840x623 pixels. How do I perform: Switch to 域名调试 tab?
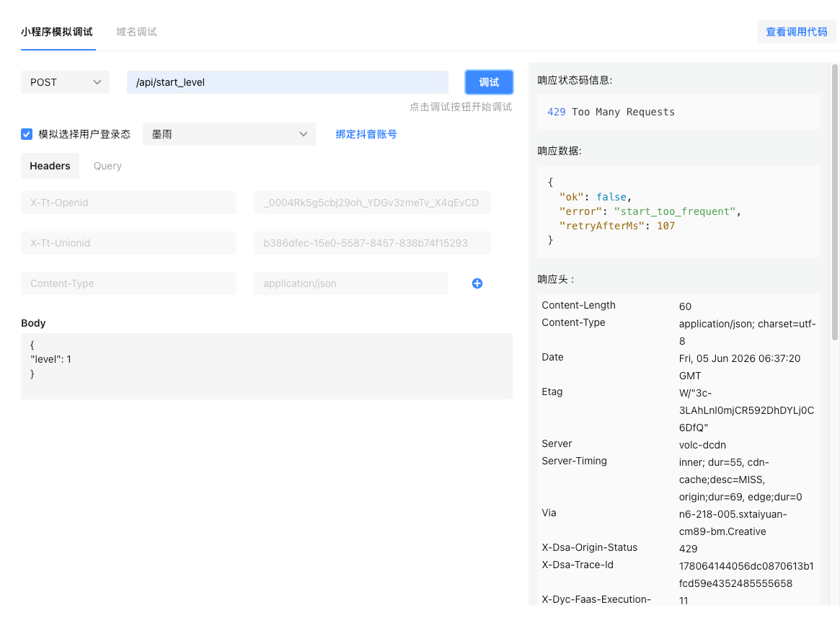click(x=136, y=32)
